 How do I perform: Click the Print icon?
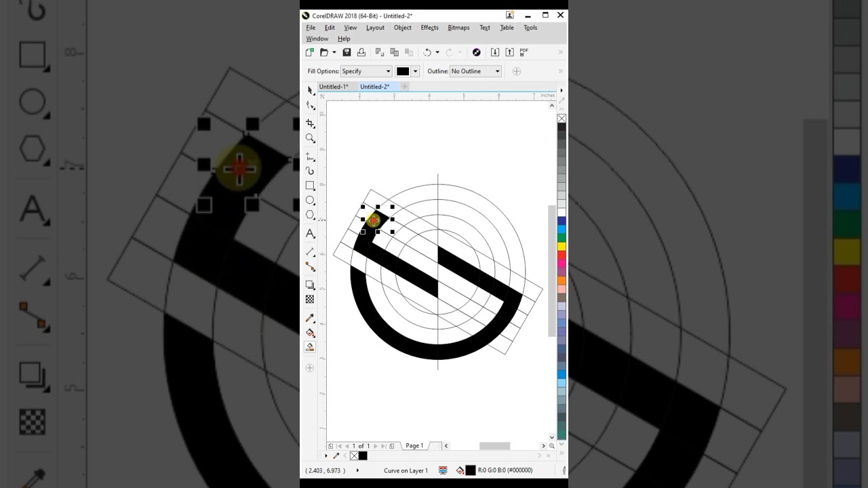click(361, 52)
